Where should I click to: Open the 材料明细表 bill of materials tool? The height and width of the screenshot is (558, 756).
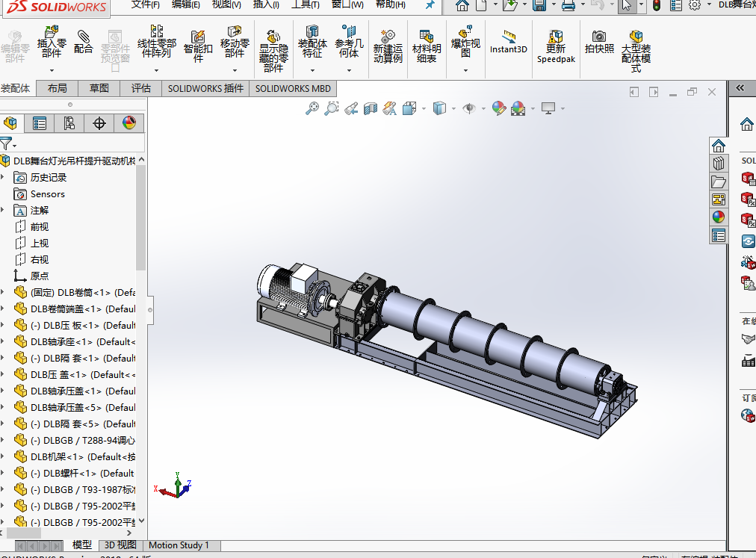pos(427,47)
